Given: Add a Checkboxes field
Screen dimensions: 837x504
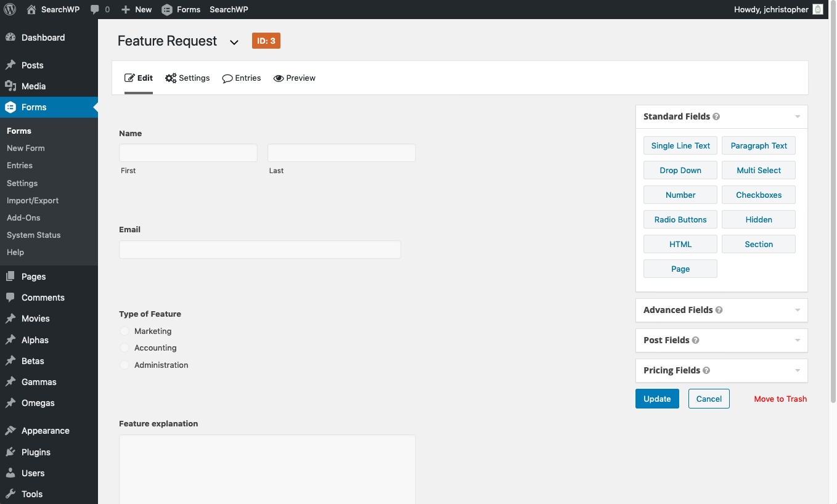Looking at the screenshot, I should [x=759, y=195].
